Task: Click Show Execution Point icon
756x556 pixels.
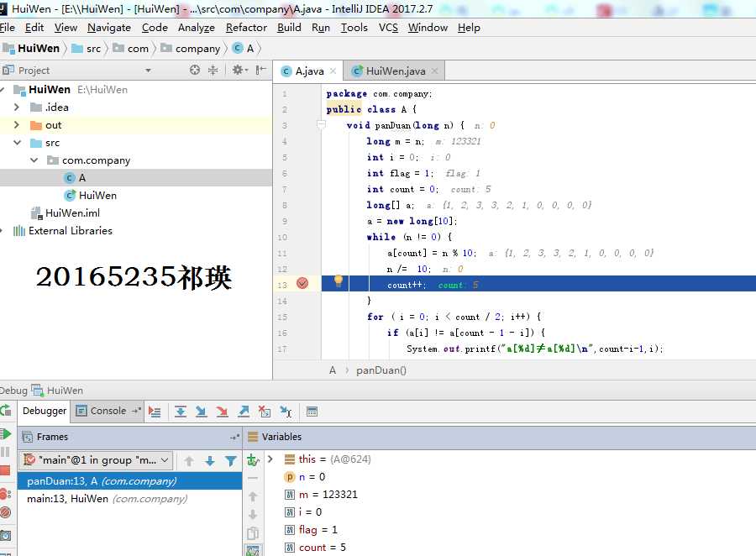Action: pos(155,412)
